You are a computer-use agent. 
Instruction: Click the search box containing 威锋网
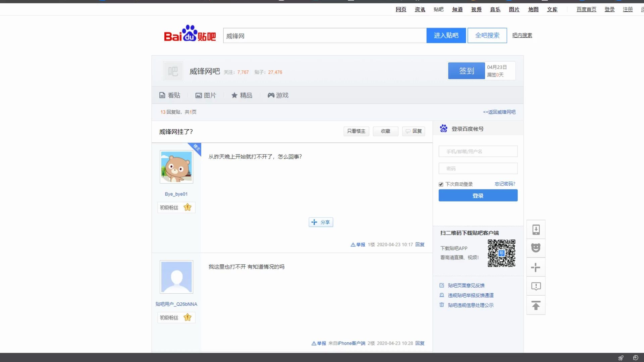click(x=325, y=36)
